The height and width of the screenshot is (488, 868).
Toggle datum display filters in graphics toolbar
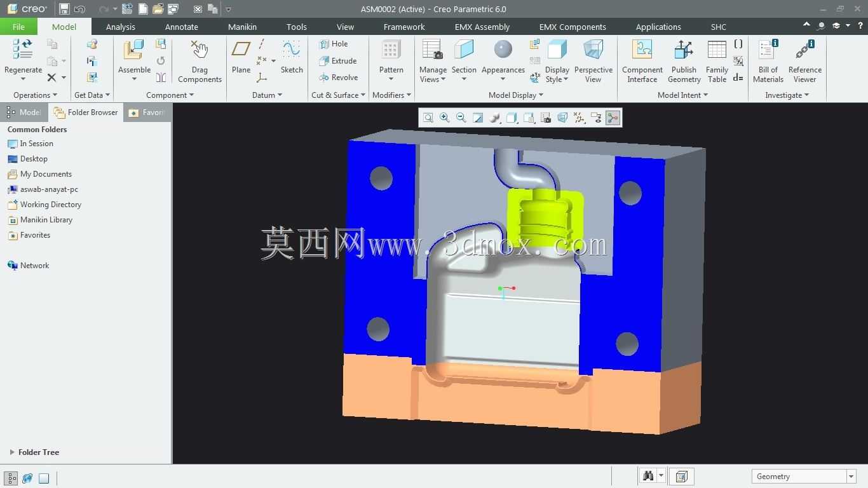pyautogui.click(x=579, y=118)
